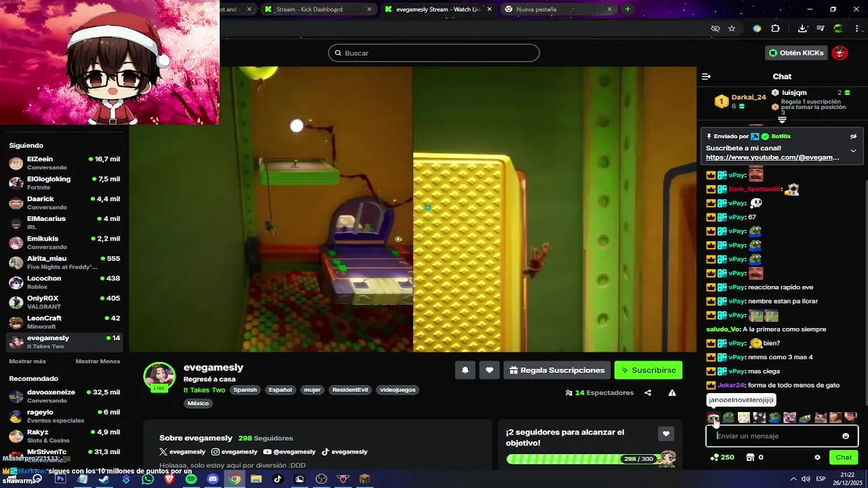Open the It Takes Two category link
This screenshot has height=488, width=868.
[204, 390]
